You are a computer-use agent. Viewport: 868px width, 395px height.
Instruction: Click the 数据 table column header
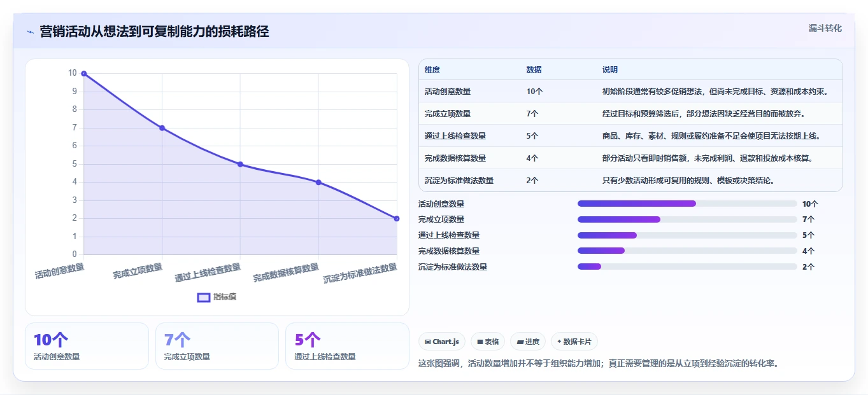pos(534,70)
